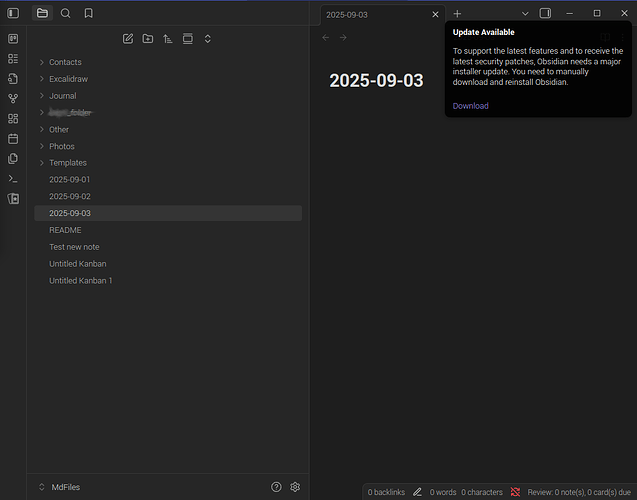
Task: Click the 0 characters status item
Action: coord(482,492)
